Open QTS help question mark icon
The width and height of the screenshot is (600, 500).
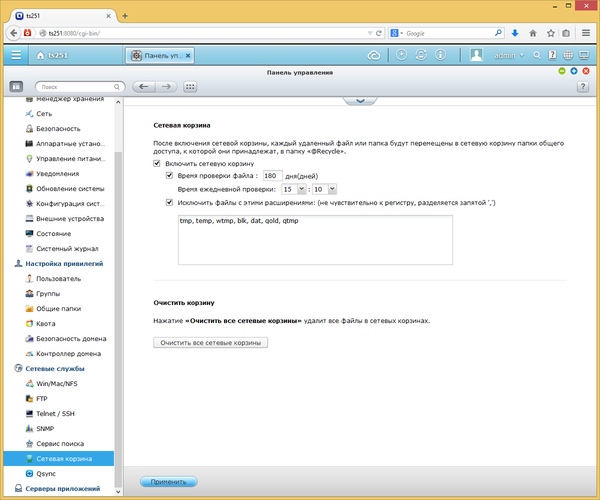[552, 55]
